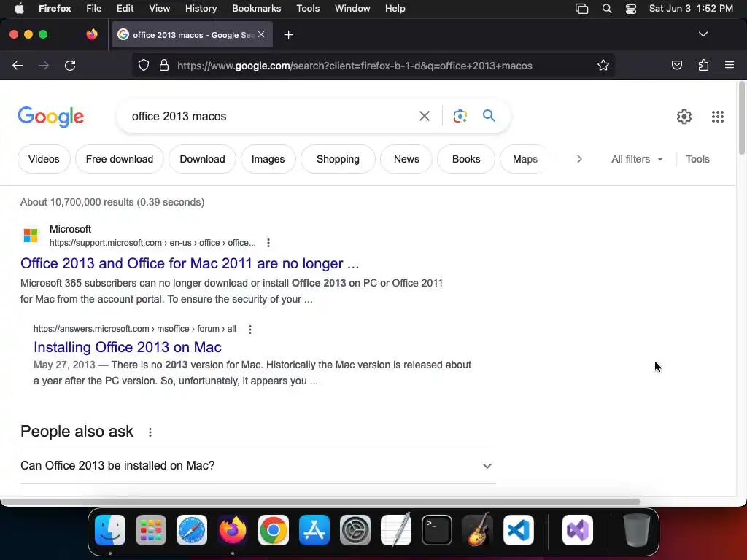The image size is (747, 560).
Task: Open the People also ask options dots
Action: (x=150, y=432)
